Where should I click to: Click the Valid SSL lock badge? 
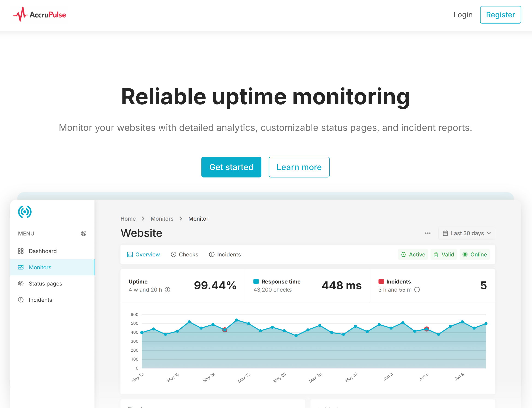444,255
